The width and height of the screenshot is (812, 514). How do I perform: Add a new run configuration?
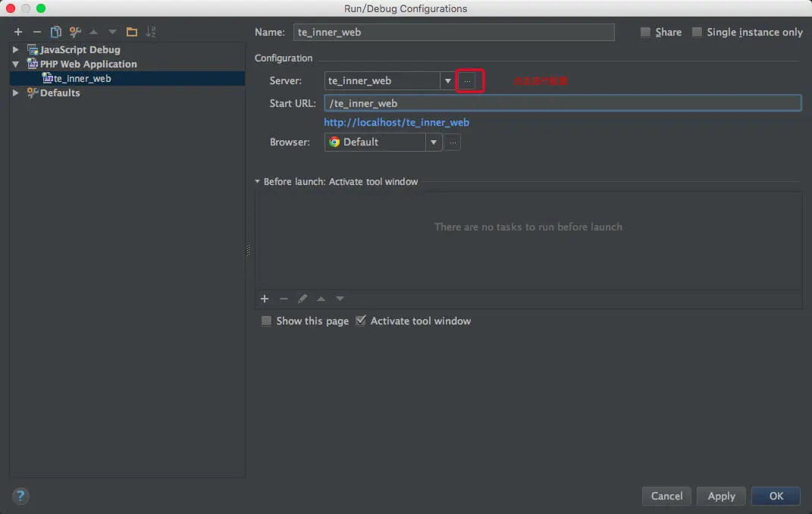pos(18,32)
